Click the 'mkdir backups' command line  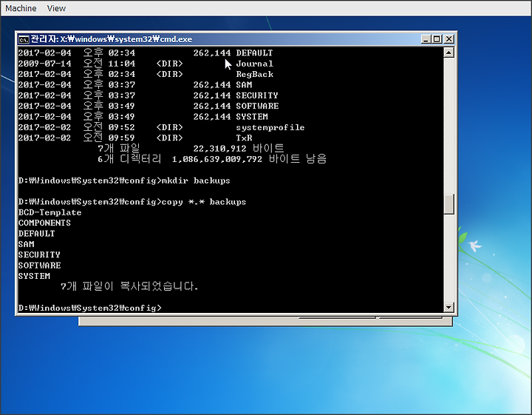pos(124,180)
